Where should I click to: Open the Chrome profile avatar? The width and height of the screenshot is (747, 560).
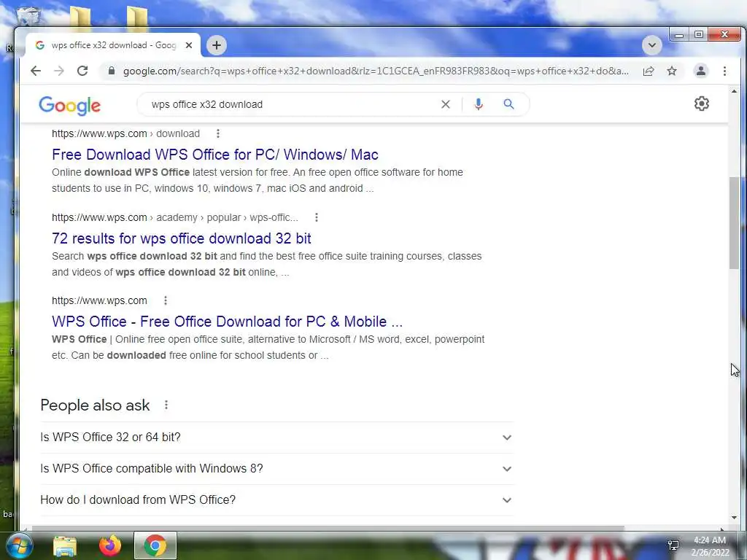point(701,71)
